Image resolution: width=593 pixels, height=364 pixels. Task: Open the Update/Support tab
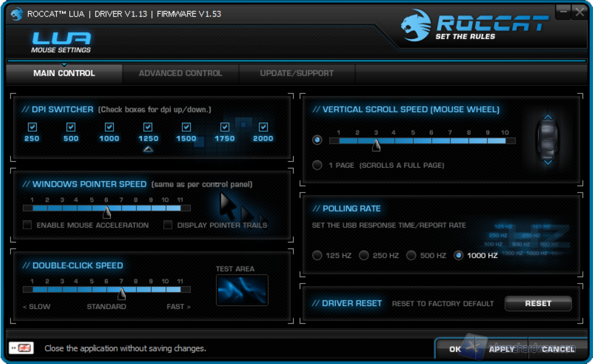coord(296,73)
